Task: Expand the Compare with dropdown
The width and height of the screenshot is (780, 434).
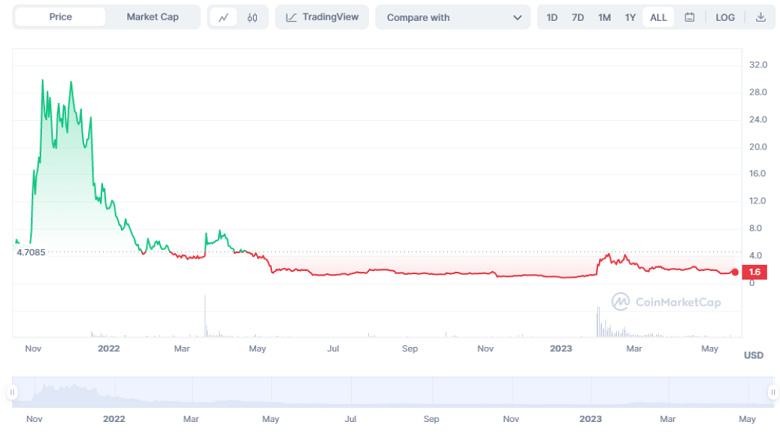Action: tap(452, 17)
